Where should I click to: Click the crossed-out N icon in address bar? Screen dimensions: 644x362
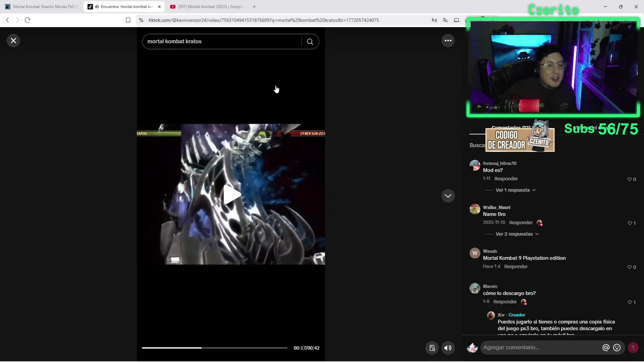tap(434, 20)
